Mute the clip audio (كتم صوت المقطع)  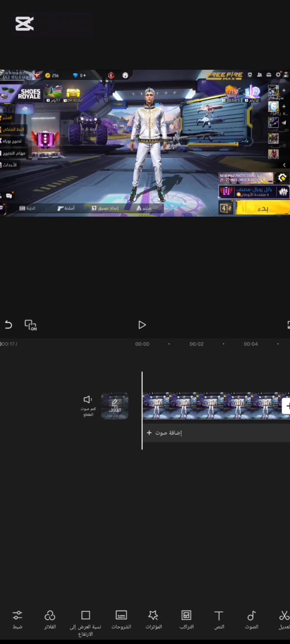[88, 406]
